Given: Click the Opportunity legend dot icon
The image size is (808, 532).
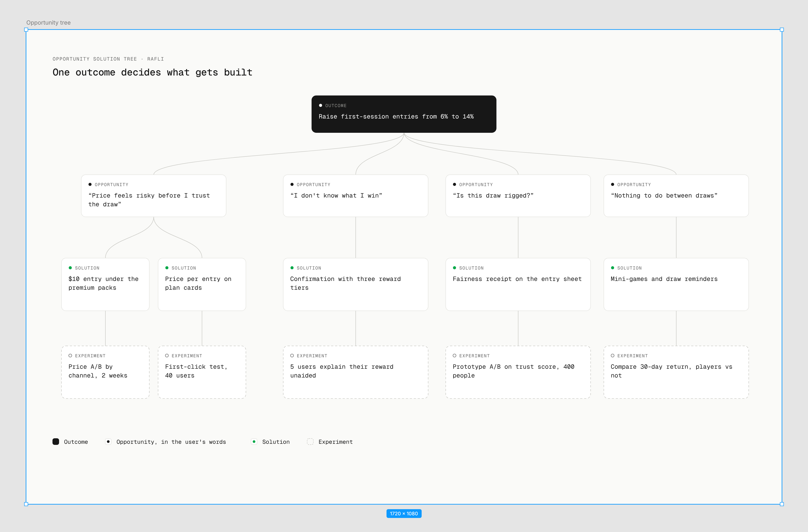Looking at the screenshot, I should pyautogui.click(x=108, y=441).
